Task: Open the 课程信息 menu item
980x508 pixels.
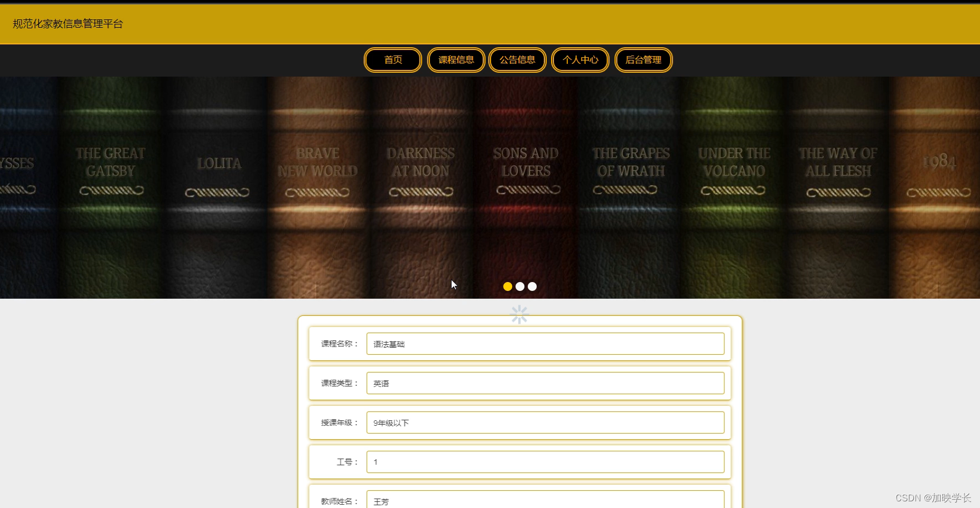Action: pos(456,60)
